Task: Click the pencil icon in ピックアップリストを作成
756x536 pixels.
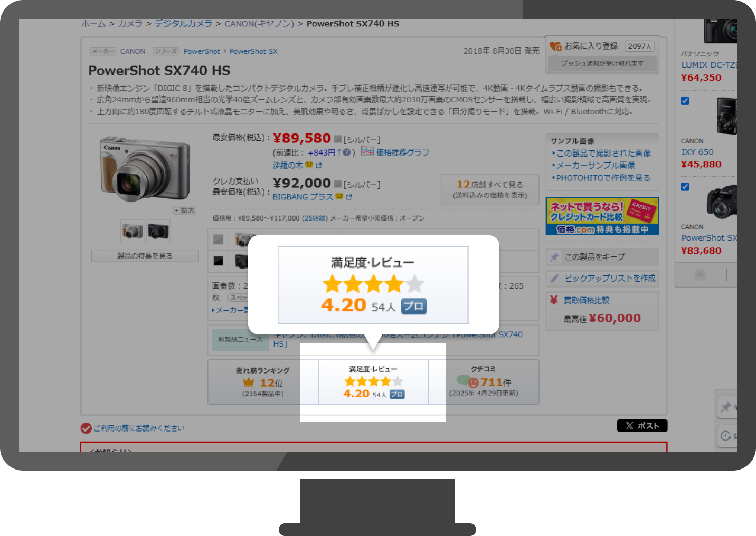Action: click(554, 278)
